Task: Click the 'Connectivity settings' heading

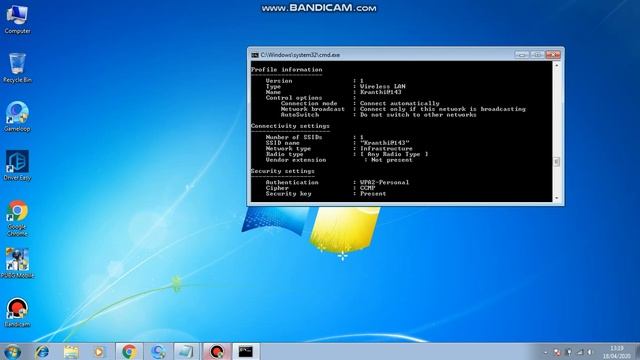Action: point(290,126)
